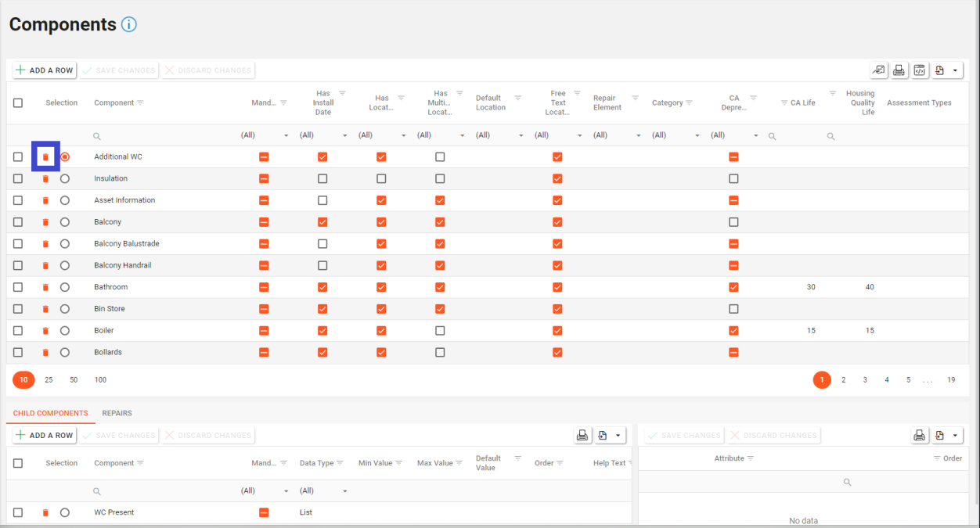Image resolution: width=980 pixels, height=528 pixels.
Task: Click the top Add a Row button
Action: pos(45,70)
